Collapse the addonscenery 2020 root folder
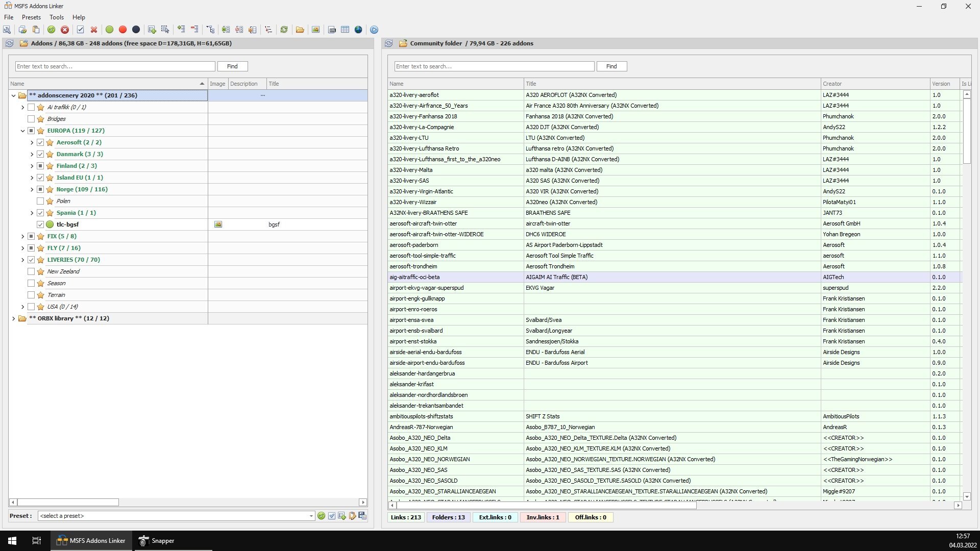This screenshot has height=551, width=980. point(13,95)
